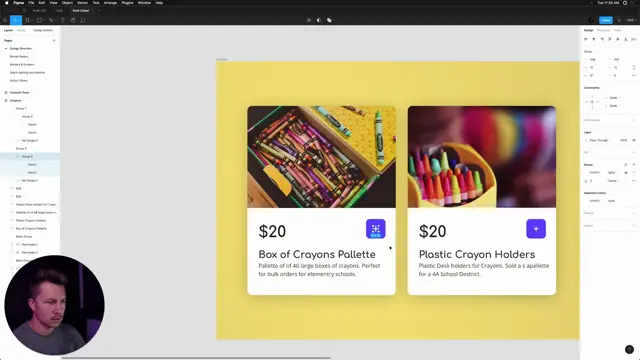
Task: Click the boolean operations icon in the toolbar
Action: 329,20
